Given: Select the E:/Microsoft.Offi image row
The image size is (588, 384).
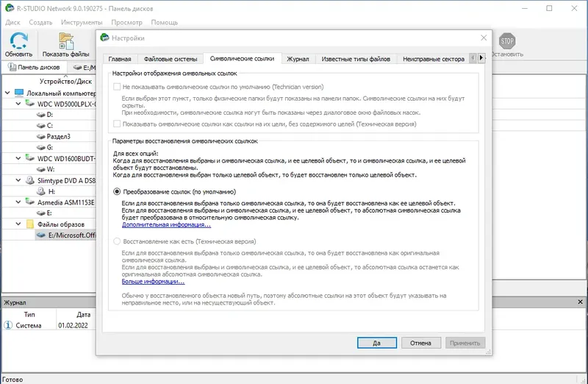Looking at the screenshot, I should point(65,235).
